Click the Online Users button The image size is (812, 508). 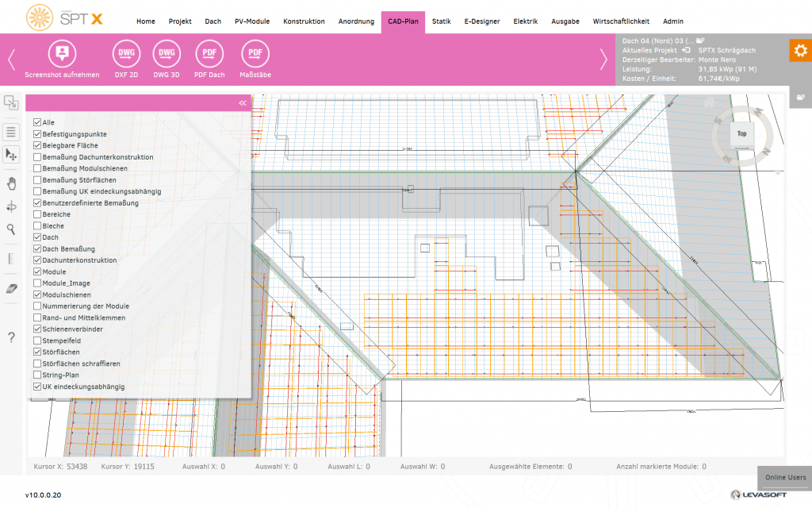coord(784,477)
